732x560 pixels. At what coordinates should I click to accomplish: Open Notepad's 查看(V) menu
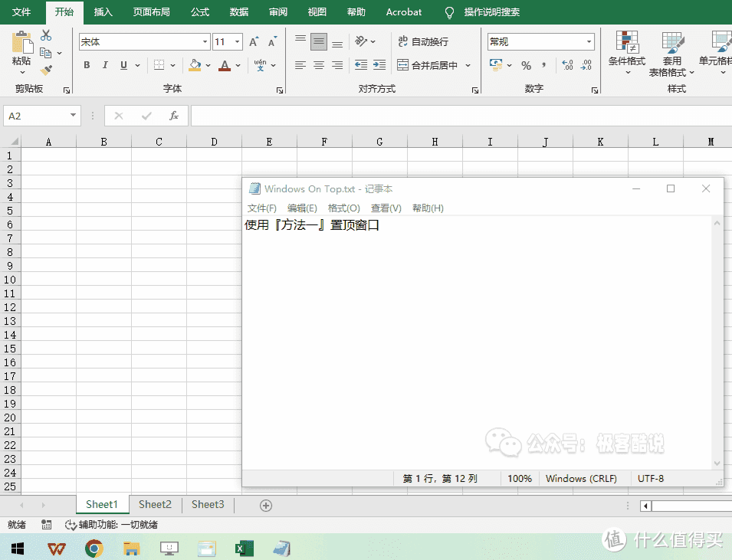tap(386, 208)
